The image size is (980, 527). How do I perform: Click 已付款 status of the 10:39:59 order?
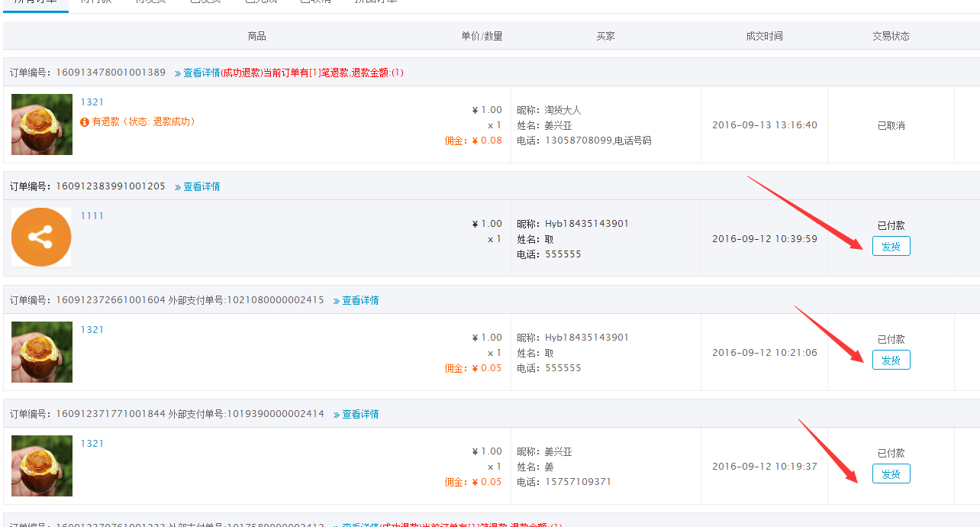click(x=891, y=225)
